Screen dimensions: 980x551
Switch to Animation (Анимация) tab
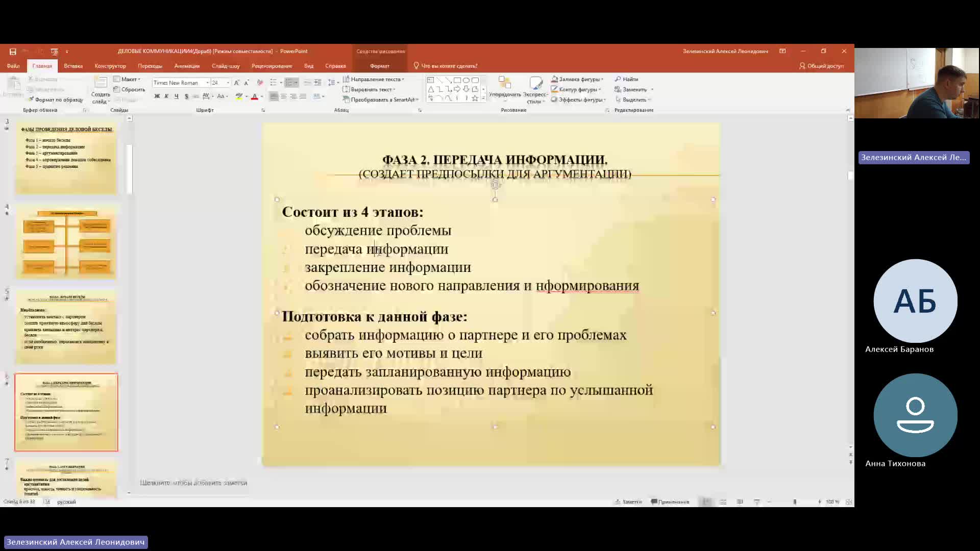(187, 66)
